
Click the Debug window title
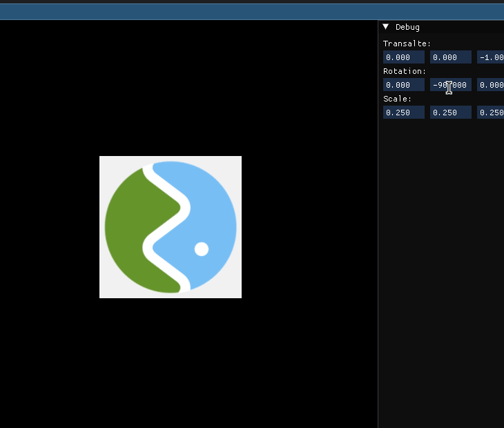coord(407,27)
